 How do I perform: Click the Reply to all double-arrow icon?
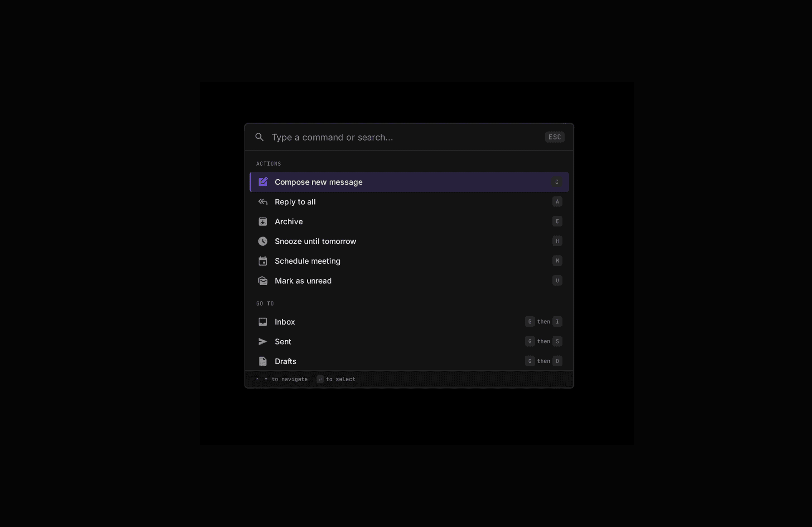click(x=263, y=202)
